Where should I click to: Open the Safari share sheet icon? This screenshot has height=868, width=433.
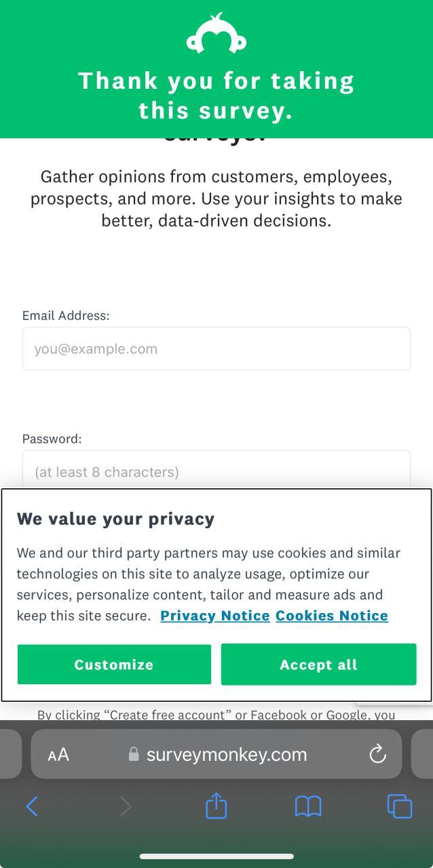216,806
